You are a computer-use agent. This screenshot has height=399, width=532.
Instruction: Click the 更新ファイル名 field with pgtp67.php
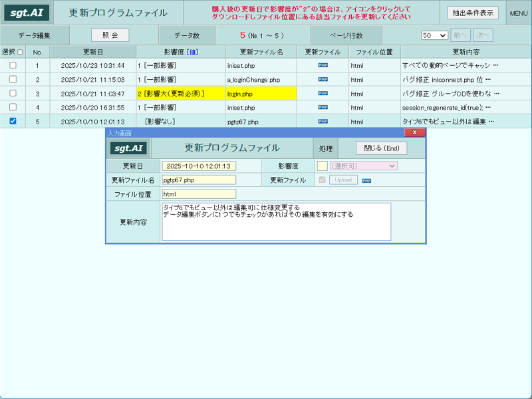pos(199,180)
